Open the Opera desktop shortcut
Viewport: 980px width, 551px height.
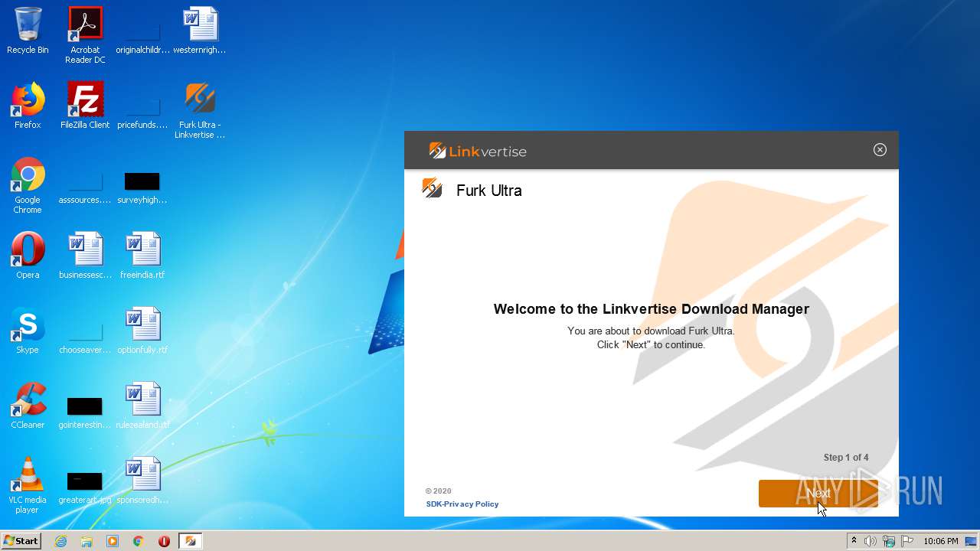click(x=28, y=256)
